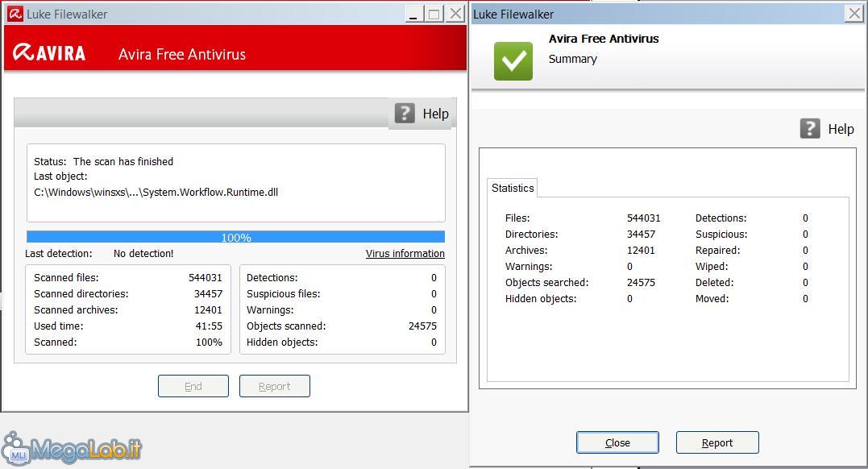This screenshot has width=868, height=469.
Task: Click the End button in the scan window
Action: pyautogui.click(x=193, y=386)
